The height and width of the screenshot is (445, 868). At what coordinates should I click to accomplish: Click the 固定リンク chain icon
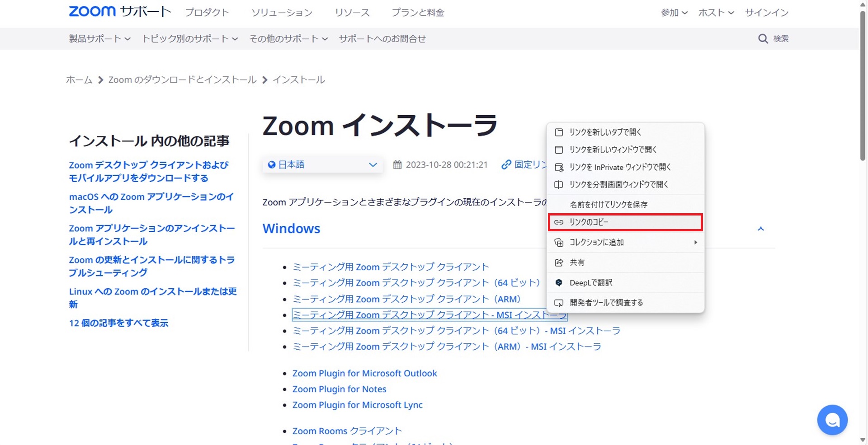pos(506,165)
